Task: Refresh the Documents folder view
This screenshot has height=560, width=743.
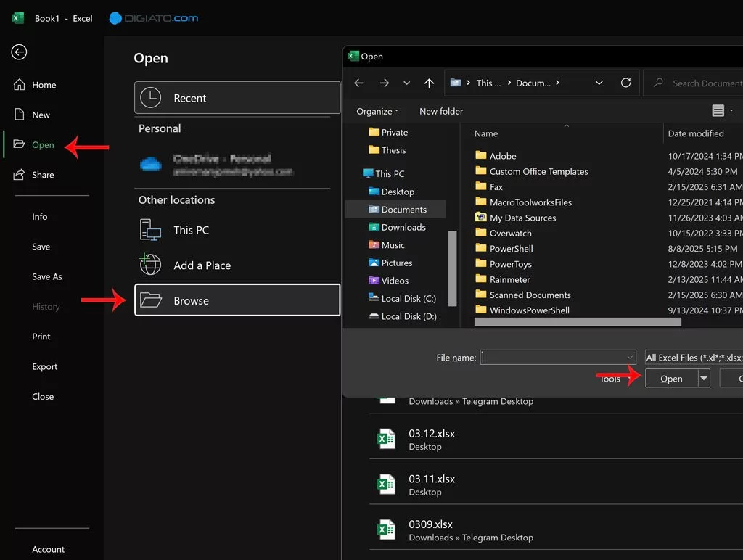Action: (x=626, y=83)
